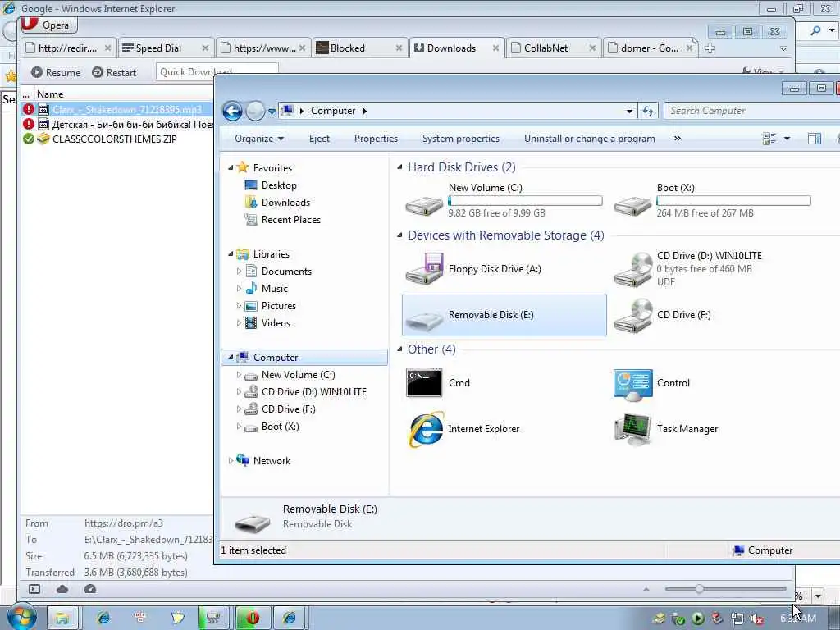Expand New Volume (C:) in tree
This screenshot has width=840, height=630.
click(239, 374)
